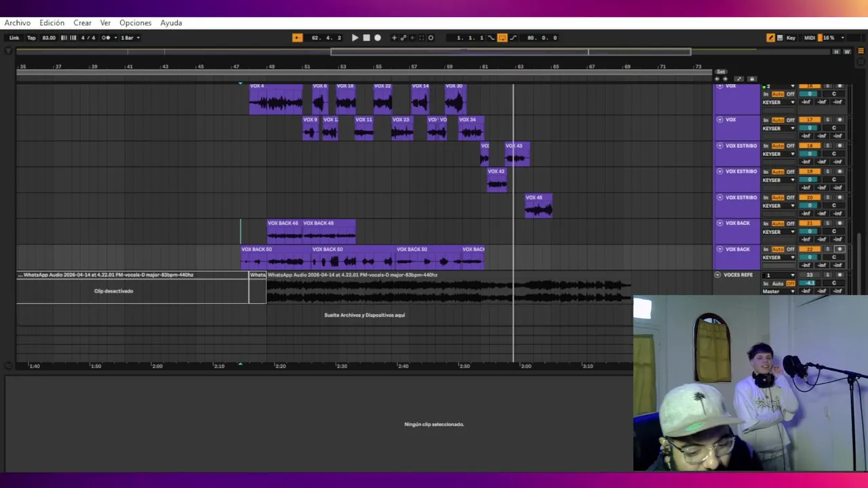Viewport: 868px width, 488px height.
Task: Toggle the lock envelopes icon
Action: pos(752,79)
